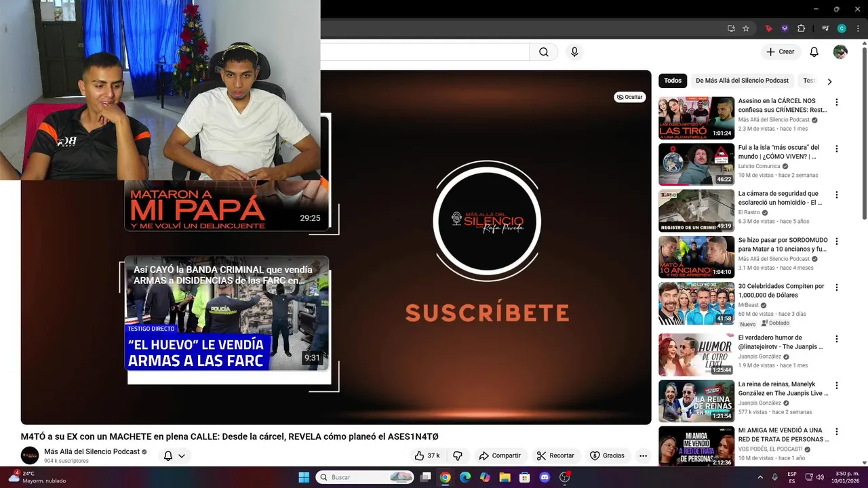This screenshot has width=868, height=488.
Task: Open File Explorer from the taskbar
Action: pos(505,477)
